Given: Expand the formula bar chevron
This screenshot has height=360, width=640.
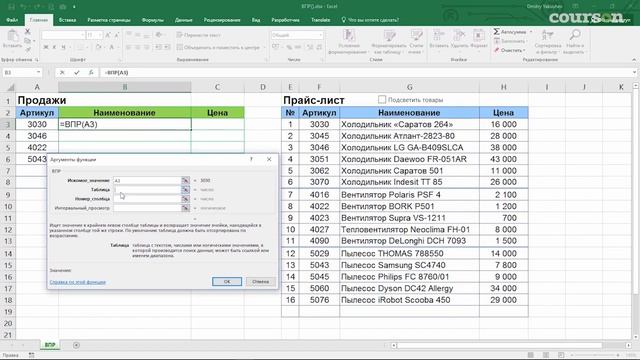Looking at the screenshot, I should tap(635, 72).
